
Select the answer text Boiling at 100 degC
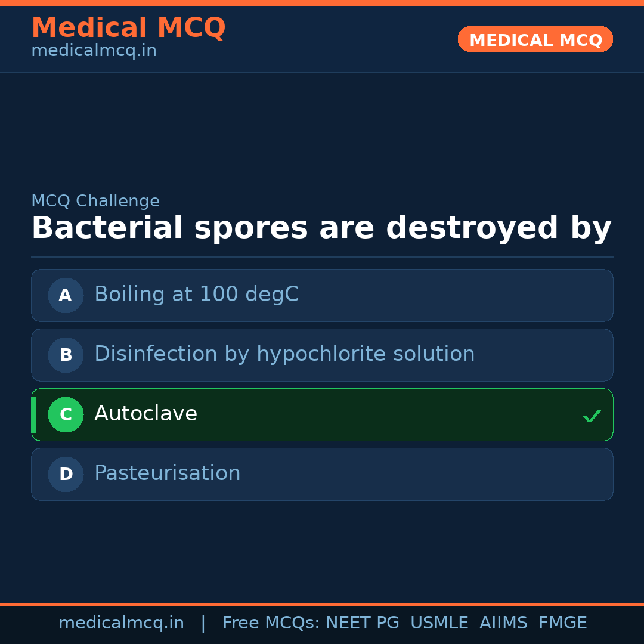click(x=196, y=295)
